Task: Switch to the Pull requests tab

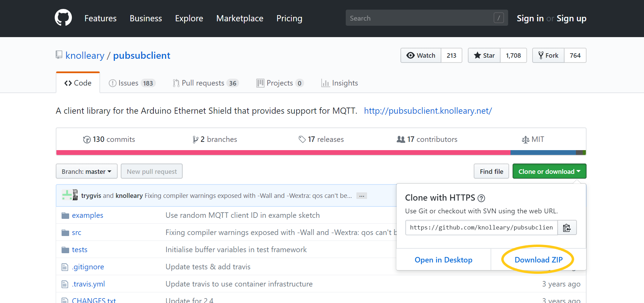Action: 206,83
